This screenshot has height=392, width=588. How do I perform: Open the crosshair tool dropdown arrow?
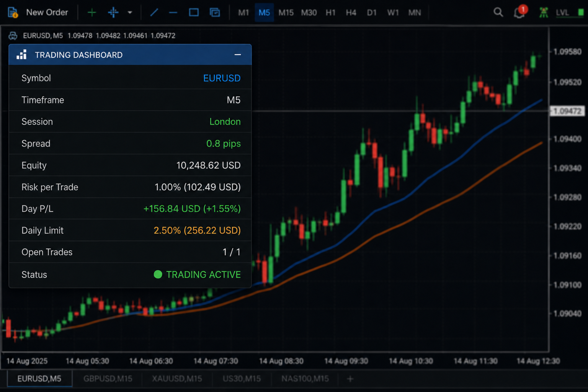tap(130, 13)
